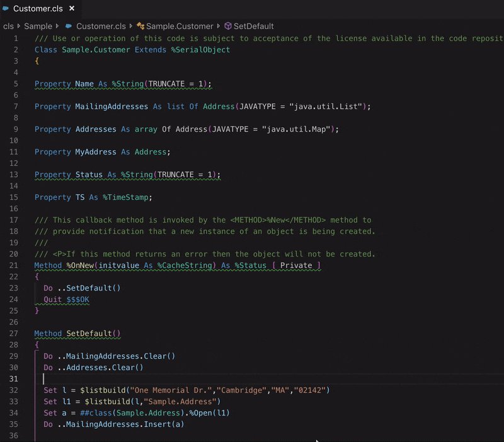Click the breadcrumb Customer.cls file icon
The height and width of the screenshot is (442, 504).
tap(69, 26)
